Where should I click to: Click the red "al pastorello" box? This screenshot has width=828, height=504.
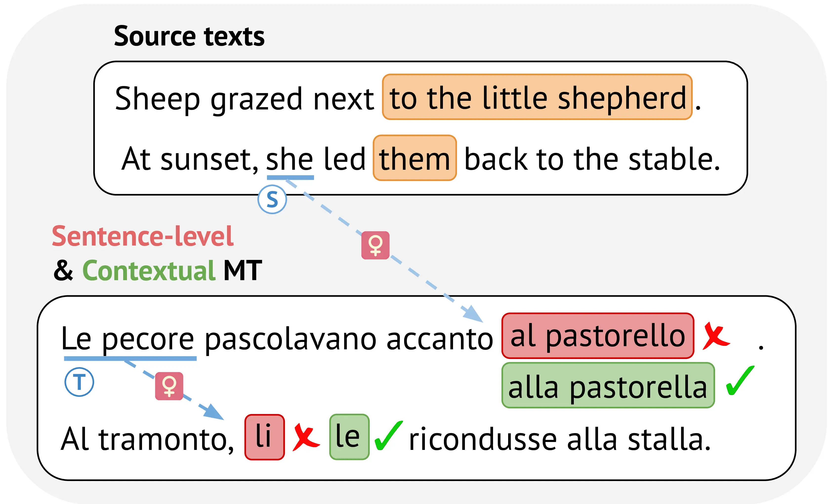(x=598, y=336)
